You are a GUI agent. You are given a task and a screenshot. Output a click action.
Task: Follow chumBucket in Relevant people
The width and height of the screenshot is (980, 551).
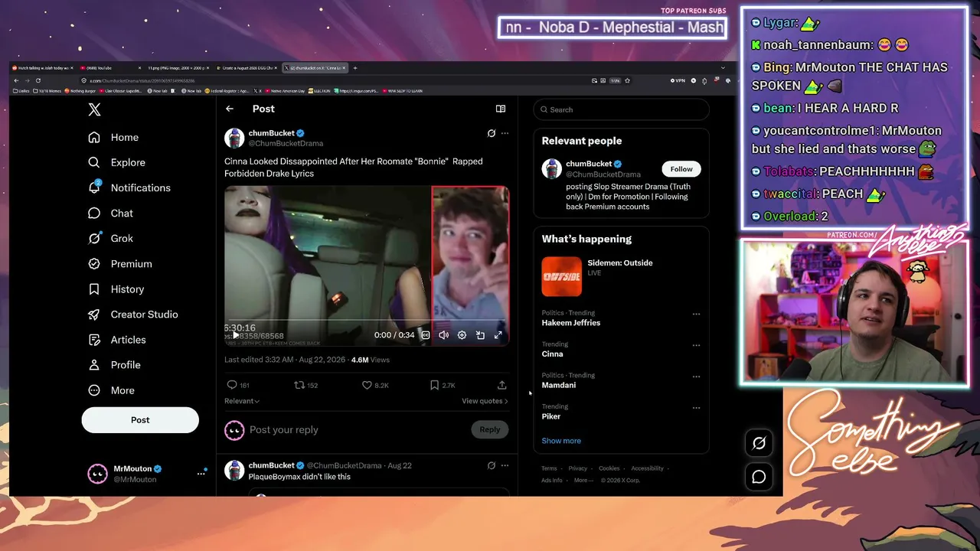(681, 169)
